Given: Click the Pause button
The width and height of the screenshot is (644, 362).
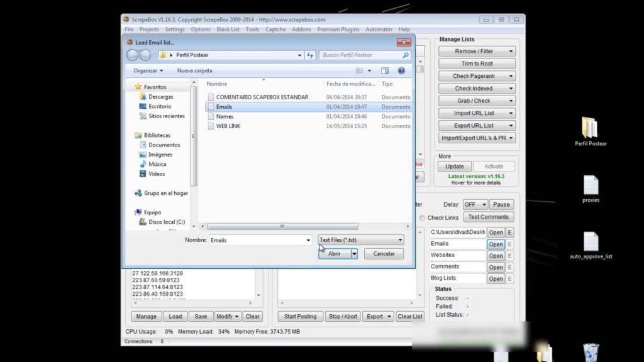Looking at the screenshot, I should (x=501, y=204).
